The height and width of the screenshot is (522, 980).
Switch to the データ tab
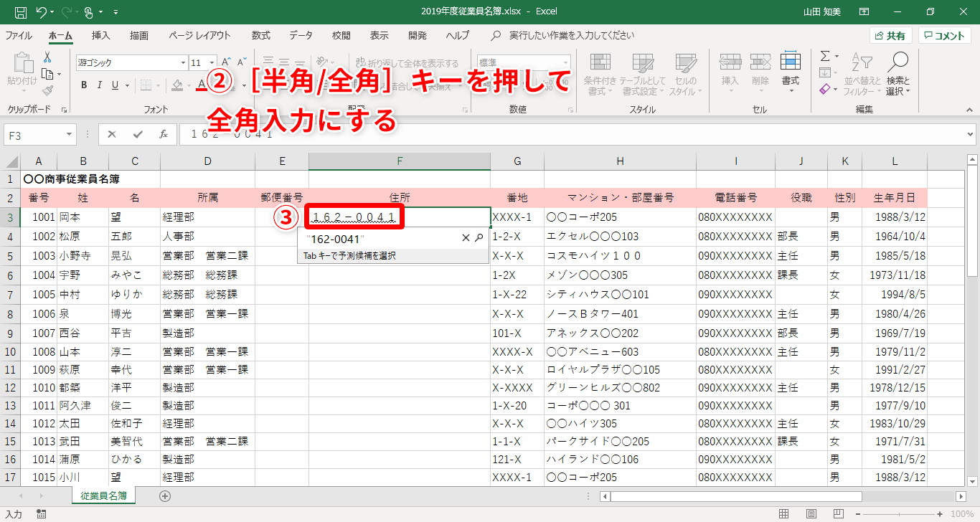pos(301,35)
